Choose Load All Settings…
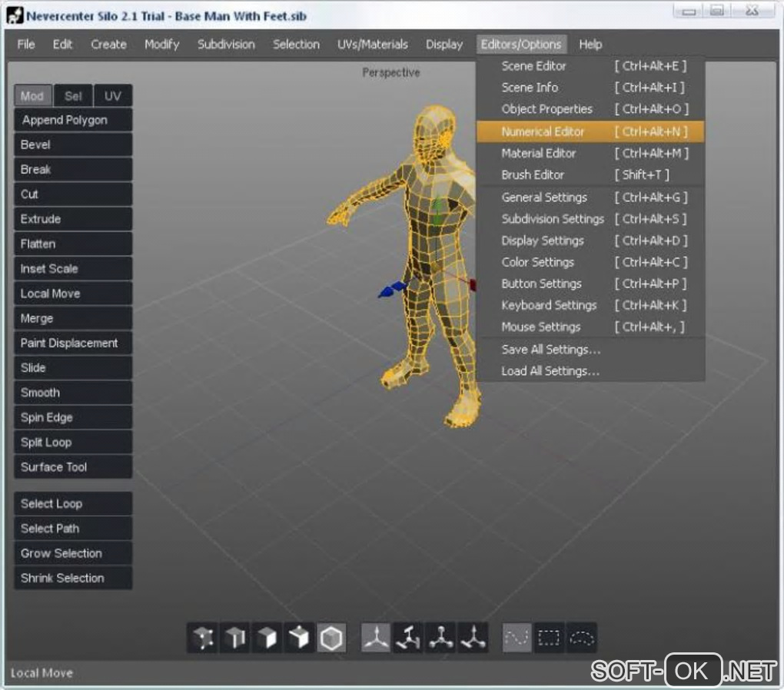The width and height of the screenshot is (784, 690). 590,371
